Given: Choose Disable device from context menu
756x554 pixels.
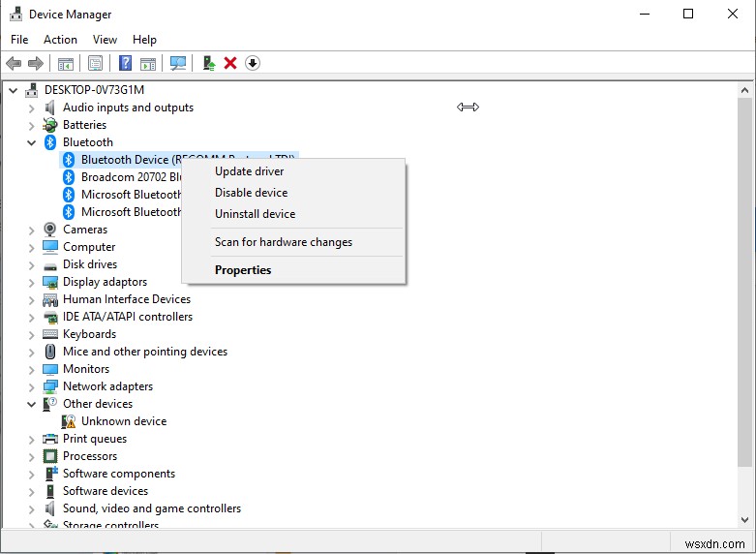Looking at the screenshot, I should tap(293, 193).
